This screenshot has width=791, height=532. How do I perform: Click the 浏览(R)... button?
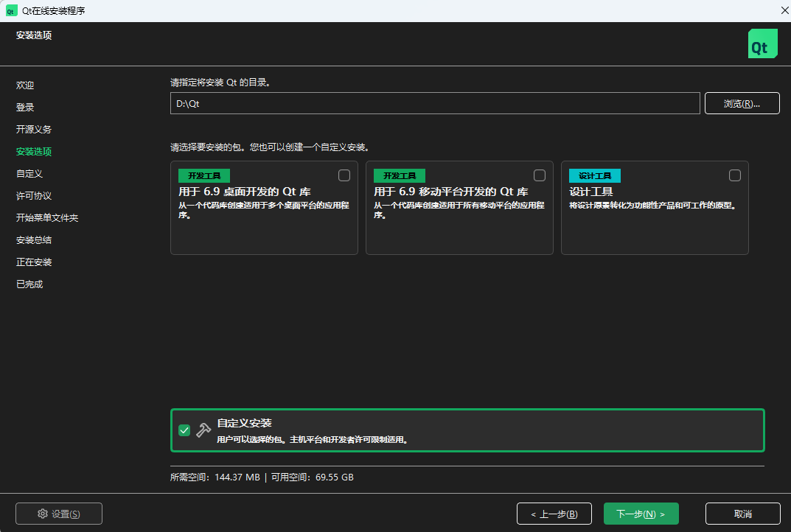pos(742,103)
